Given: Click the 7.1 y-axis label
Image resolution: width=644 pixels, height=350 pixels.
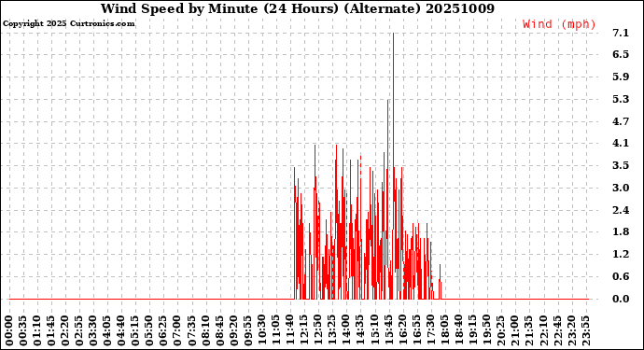Looking at the screenshot, I should 621,33.
